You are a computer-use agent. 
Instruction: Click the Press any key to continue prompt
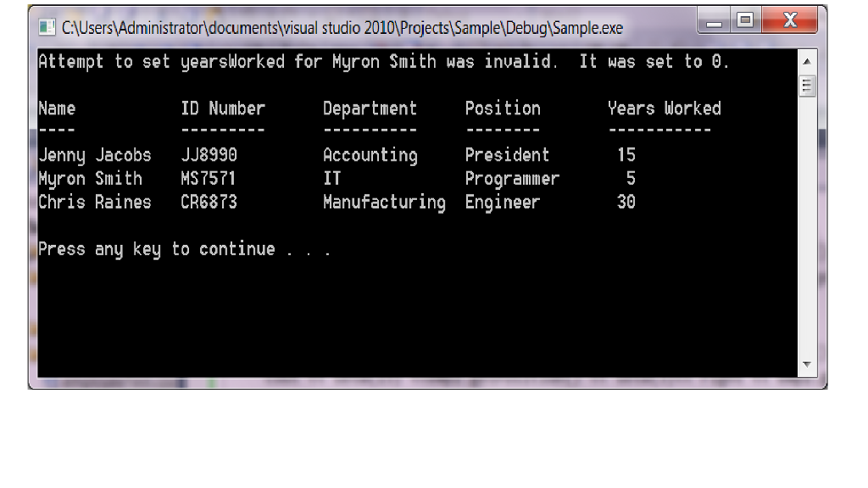click(183, 248)
